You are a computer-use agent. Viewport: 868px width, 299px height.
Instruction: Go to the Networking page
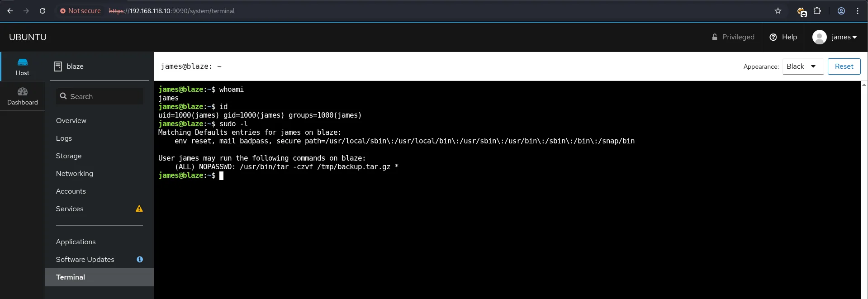pos(75,174)
